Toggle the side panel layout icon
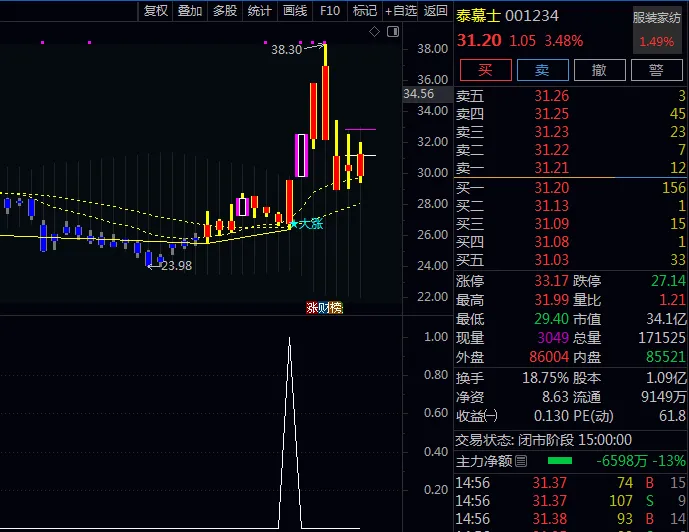The height and width of the screenshot is (532, 689). [393, 32]
